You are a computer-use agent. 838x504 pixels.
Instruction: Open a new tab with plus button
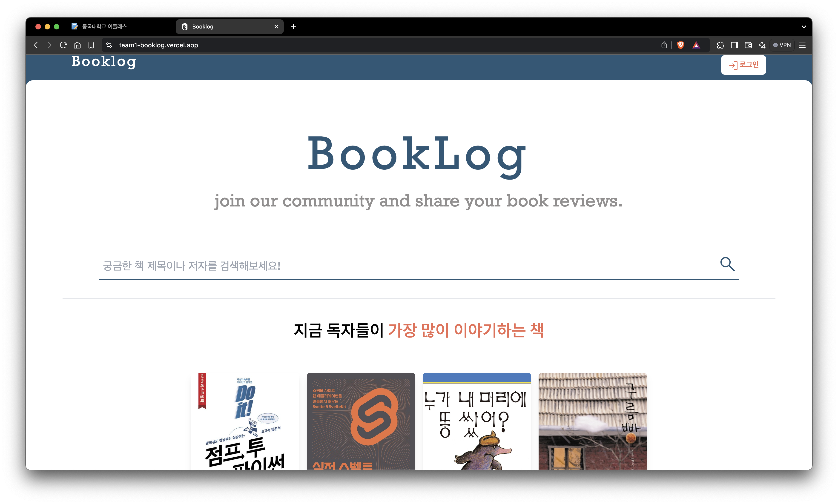[x=293, y=26]
